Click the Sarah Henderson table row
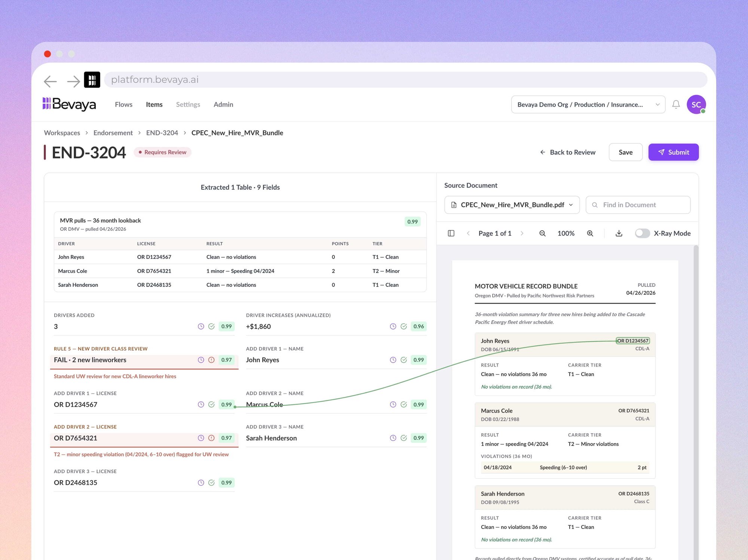The height and width of the screenshot is (560, 748). tap(240, 285)
